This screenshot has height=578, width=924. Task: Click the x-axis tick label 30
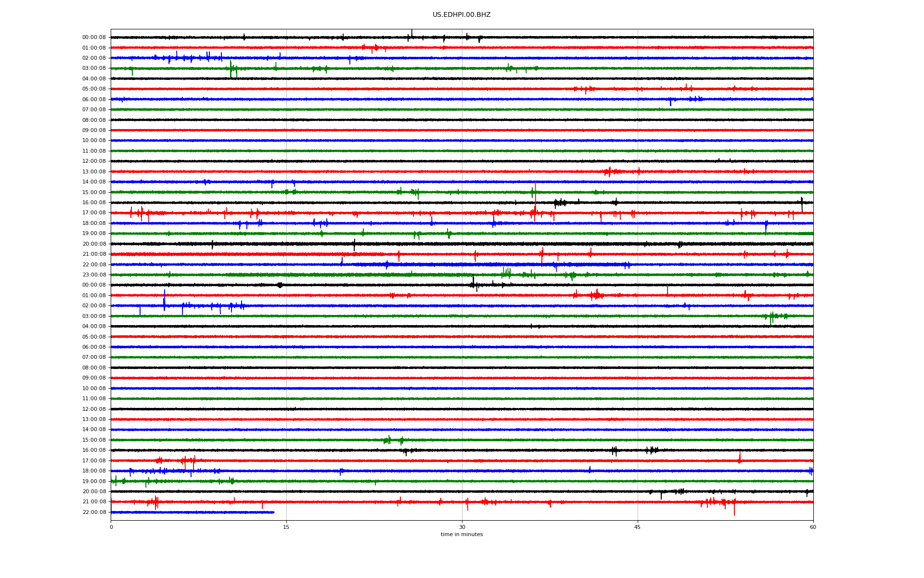(x=462, y=527)
